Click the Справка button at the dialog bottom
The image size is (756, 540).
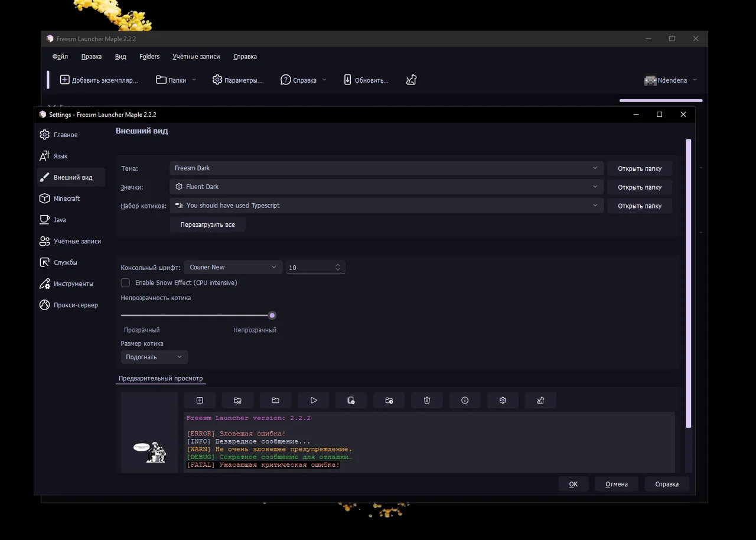667,484
